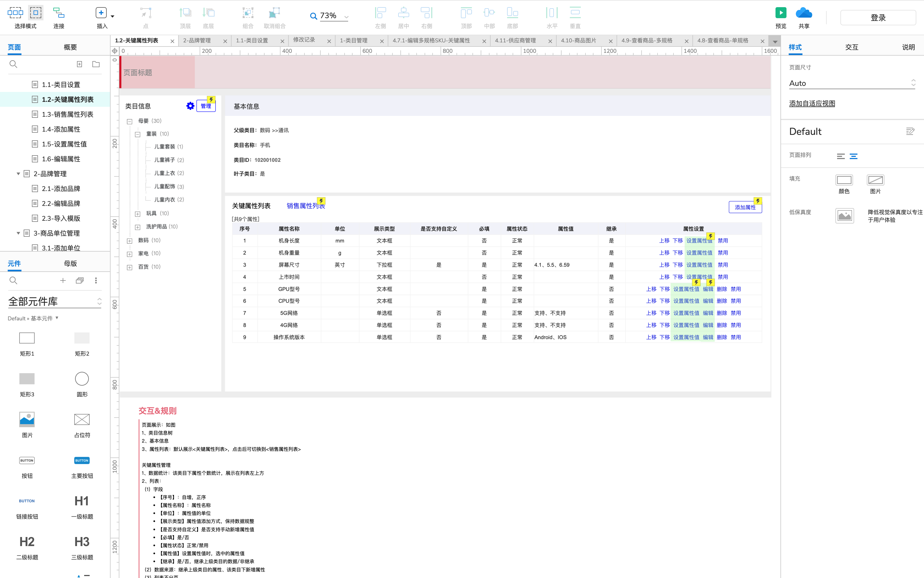This screenshot has width=924, height=578.
Task: Open the 交互 interactions tab
Action: [851, 47]
